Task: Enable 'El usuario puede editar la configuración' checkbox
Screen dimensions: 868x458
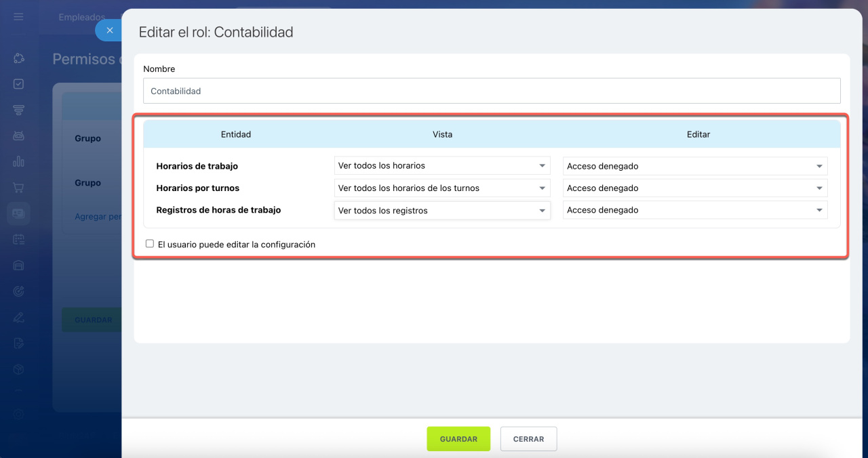Action: [x=150, y=244]
